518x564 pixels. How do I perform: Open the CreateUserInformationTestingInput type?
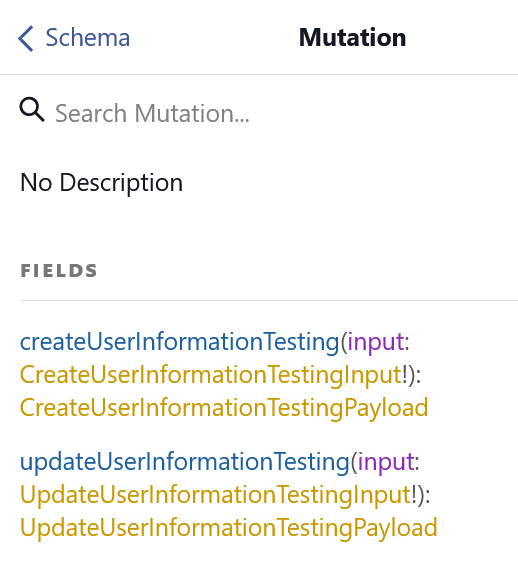coord(211,375)
